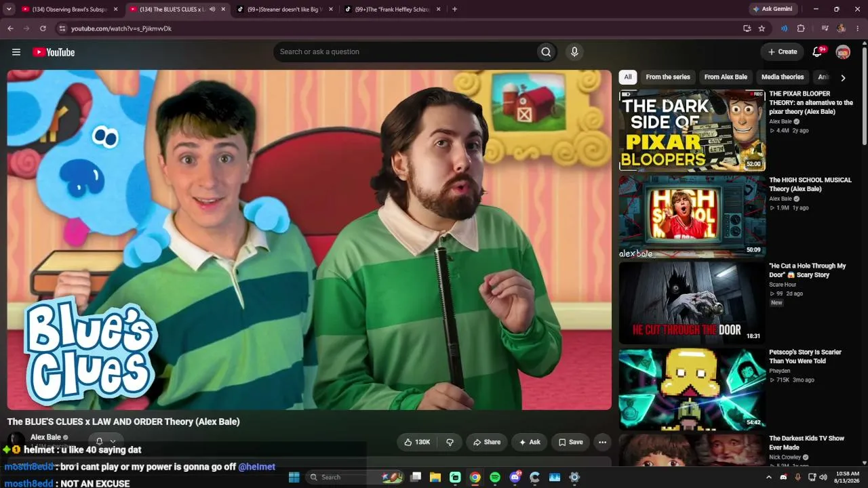The height and width of the screenshot is (488, 868).
Task: Save the video to a playlist
Action: (x=570, y=443)
